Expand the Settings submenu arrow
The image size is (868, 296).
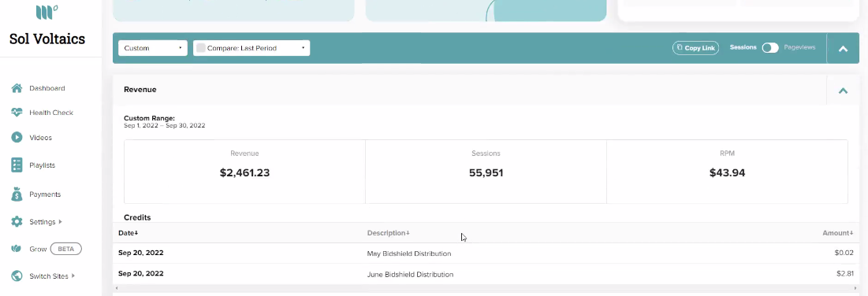[x=61, y=222]
